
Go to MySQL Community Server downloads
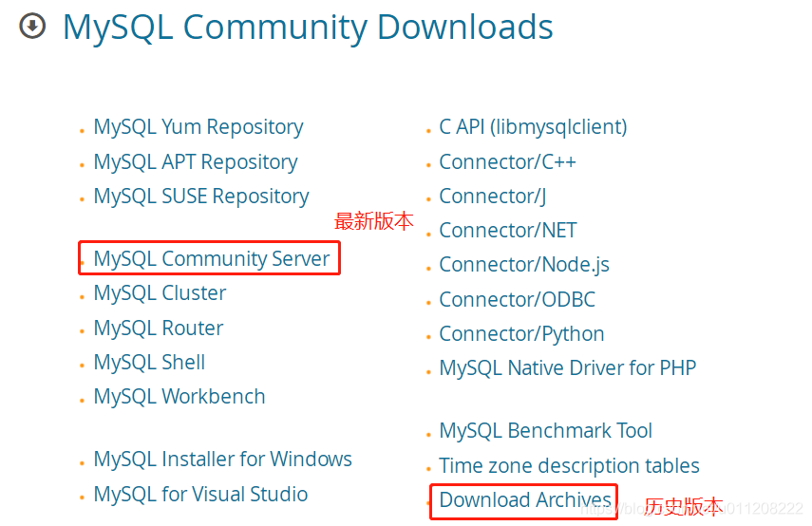[211, 258]
